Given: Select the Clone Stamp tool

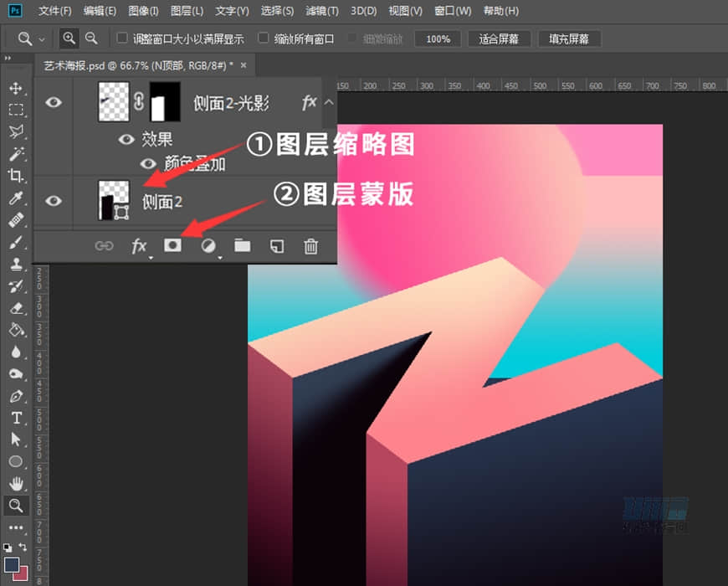Looking at the screenshot, I should point(16,265).
